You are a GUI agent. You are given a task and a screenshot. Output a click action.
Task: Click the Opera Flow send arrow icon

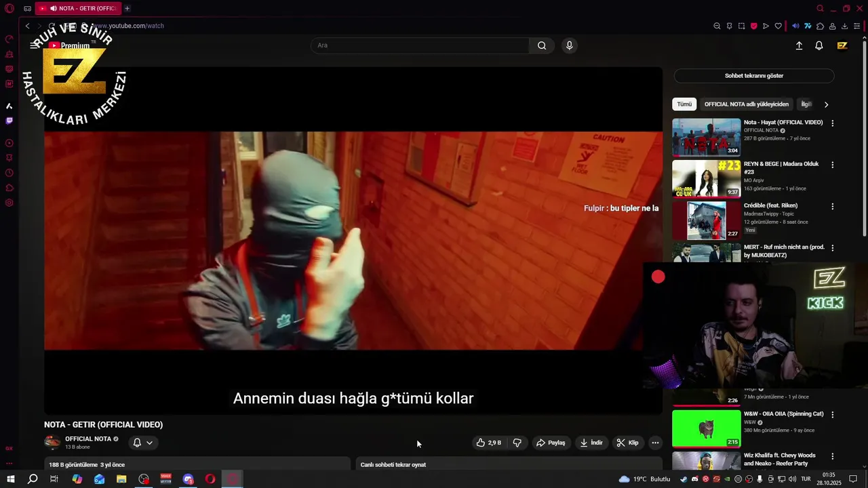[766, 26]
